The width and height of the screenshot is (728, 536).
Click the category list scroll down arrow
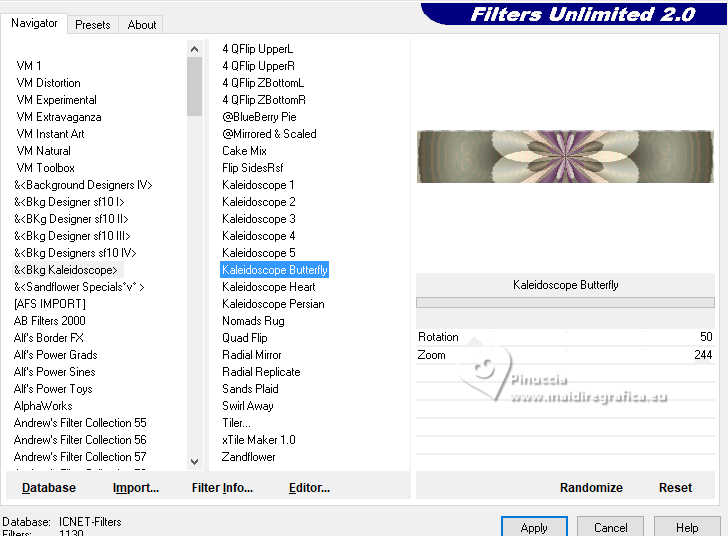[x=195, y=462]
